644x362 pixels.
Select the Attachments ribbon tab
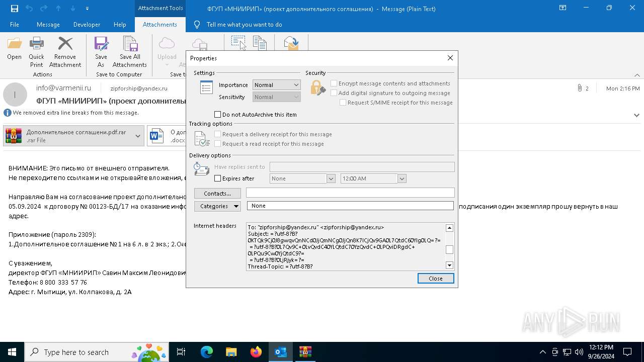[160, 25]
